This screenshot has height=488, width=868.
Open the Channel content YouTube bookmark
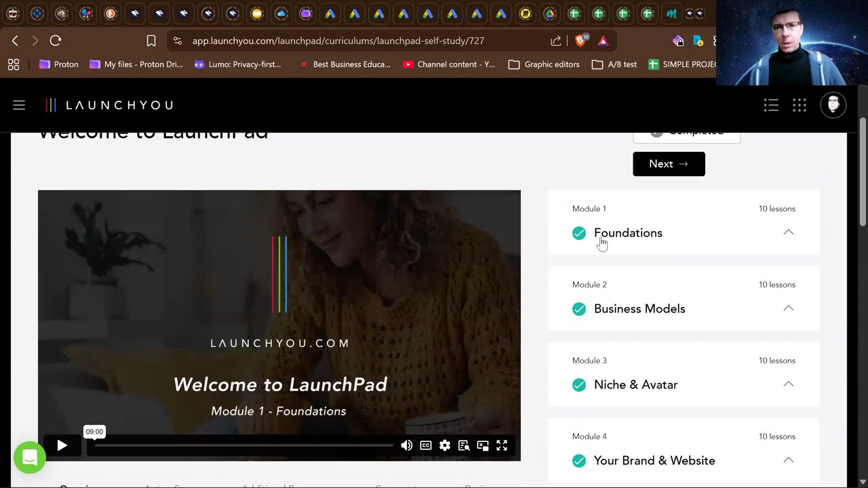[449, 64]
